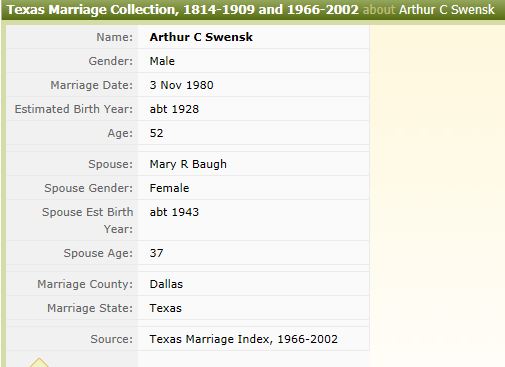Viewport: 505px width, 367px height.
Task: Click the marriage date value 3 Nov 1980
Action: coord(181,85)
